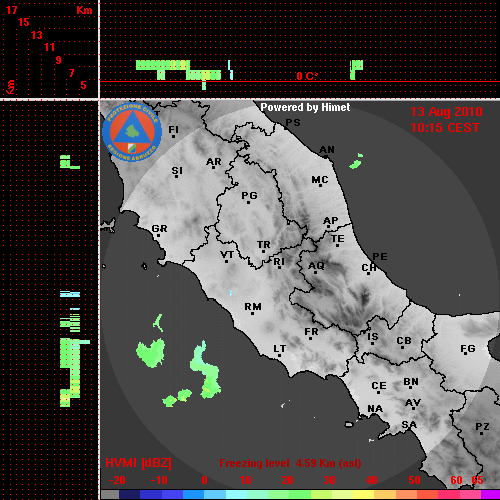Pick the SI city label
Image resolution: width=500 pixels, height=500 pixels.
point(177,171)
